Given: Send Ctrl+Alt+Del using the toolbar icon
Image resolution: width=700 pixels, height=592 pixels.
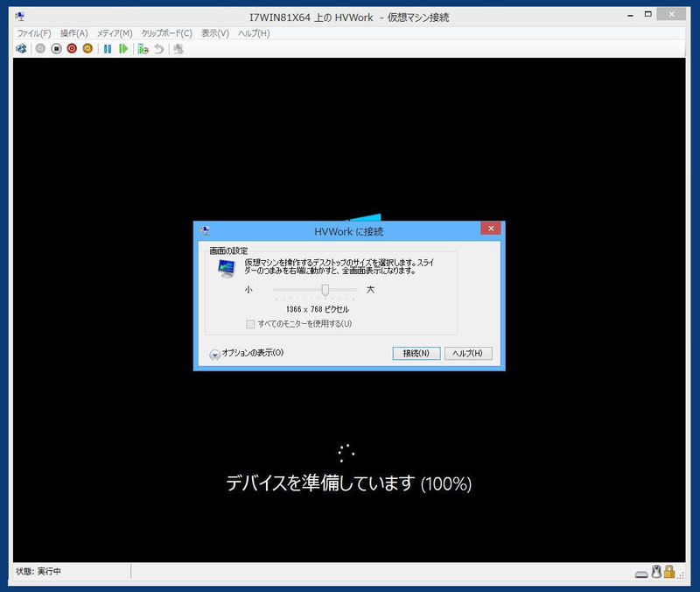Looking at the screenshot, I should [x=21, y=49].
